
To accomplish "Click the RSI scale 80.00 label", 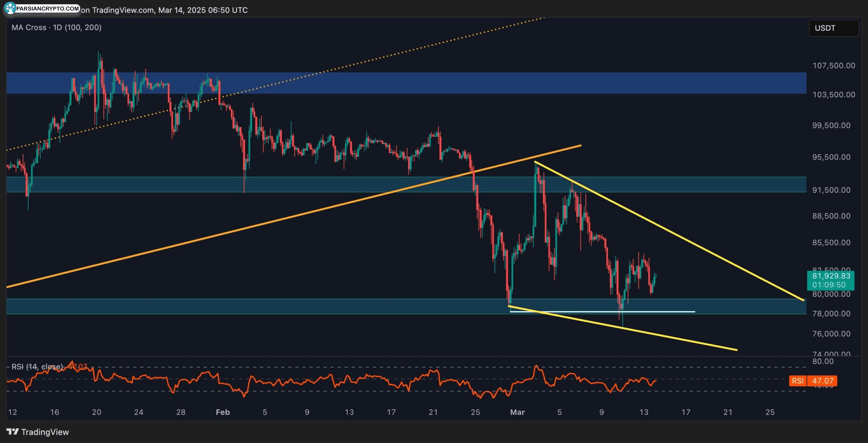I will (823, 361).
